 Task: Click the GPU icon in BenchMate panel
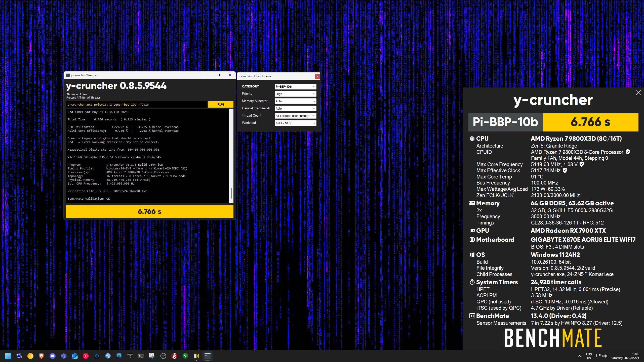[472, 231]
